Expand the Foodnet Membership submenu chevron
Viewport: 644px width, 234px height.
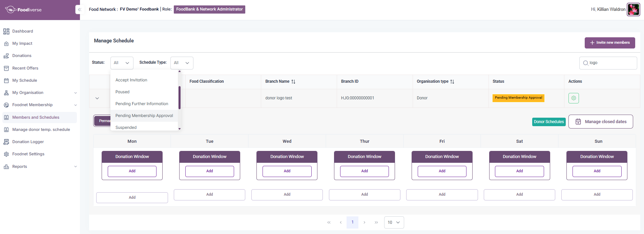[76, 105]
